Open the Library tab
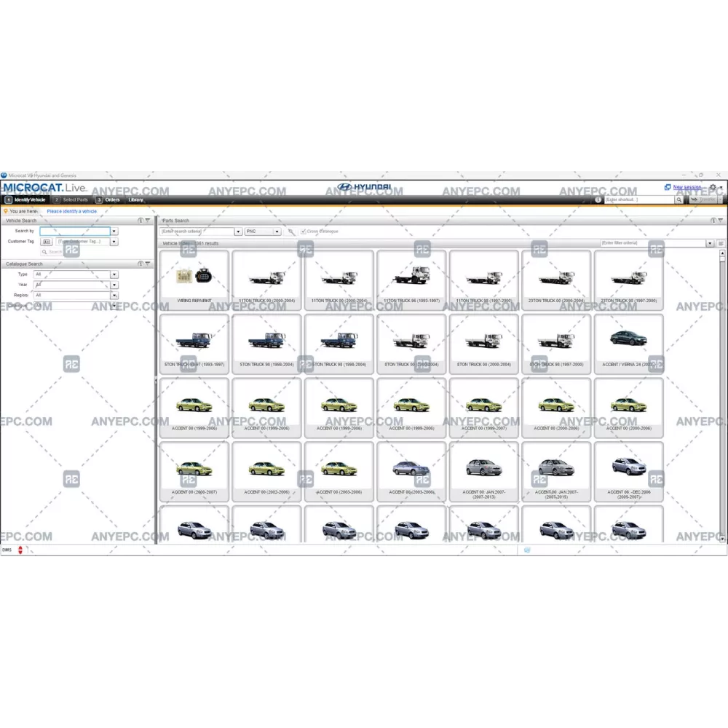This screenshot has width=728, height=728. (x=136, y=199)
